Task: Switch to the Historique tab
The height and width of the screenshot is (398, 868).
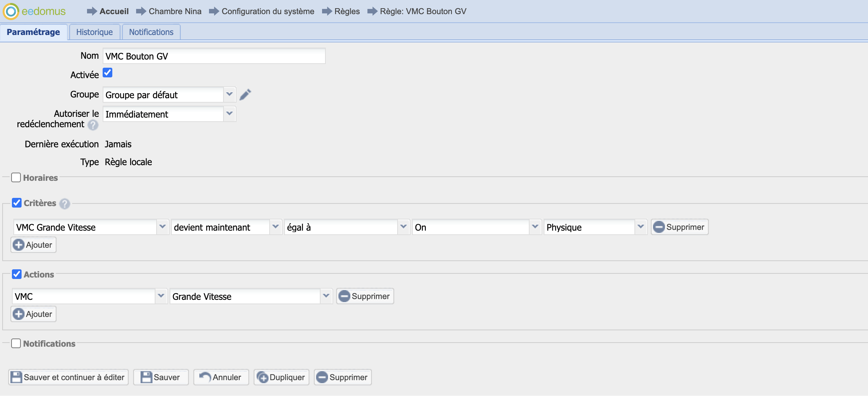Action: click(94, 32)
